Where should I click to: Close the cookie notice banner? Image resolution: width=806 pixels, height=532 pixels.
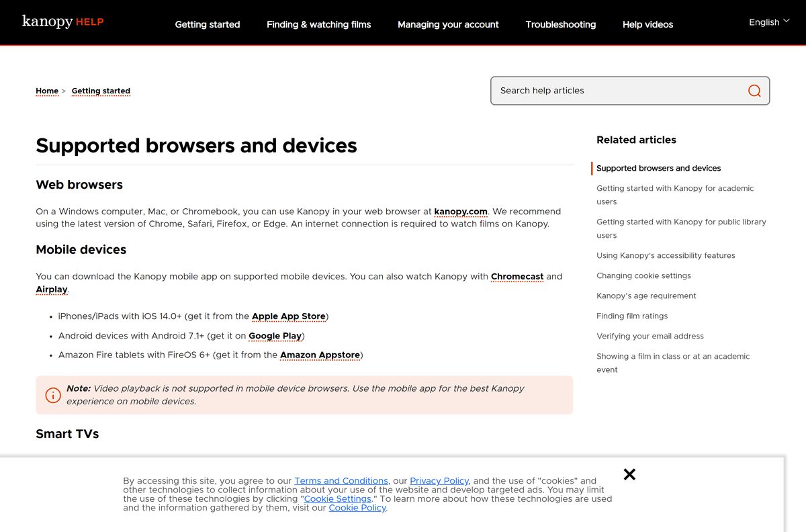[x=629, y=474]
